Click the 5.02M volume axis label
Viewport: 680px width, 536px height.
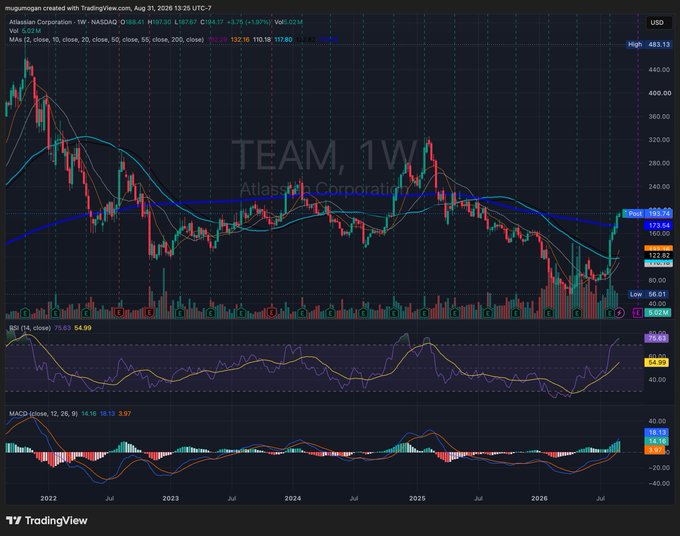(658, 313)
